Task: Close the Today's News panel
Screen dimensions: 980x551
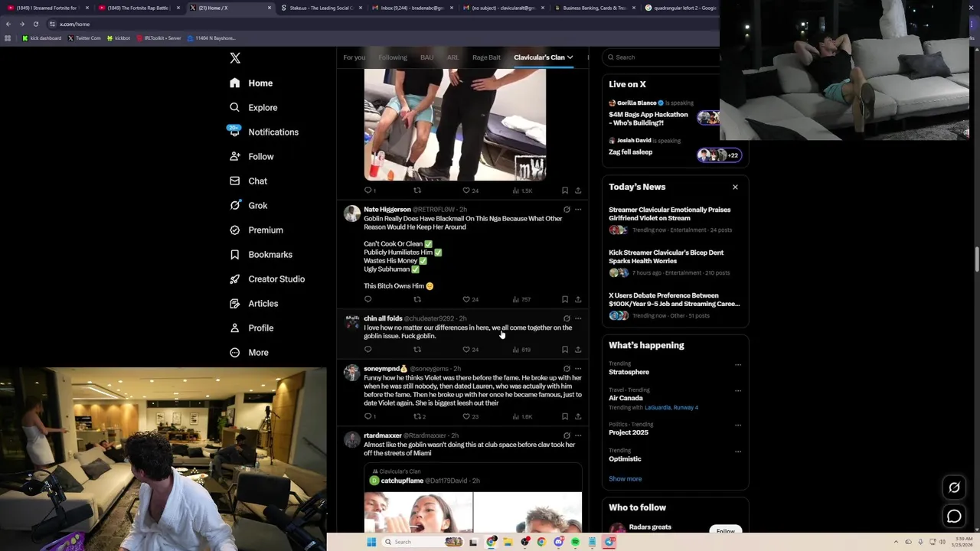Action: (735, 187)
